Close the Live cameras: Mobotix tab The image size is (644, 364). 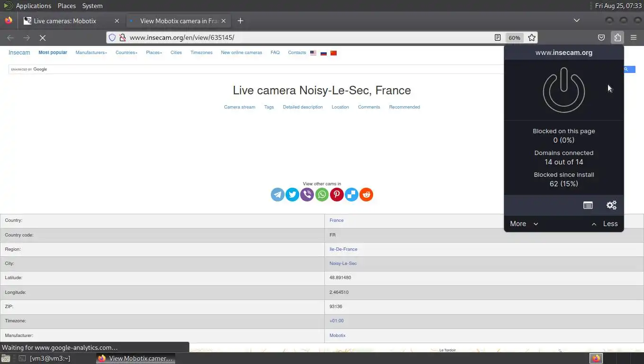(x=117, y=21)
